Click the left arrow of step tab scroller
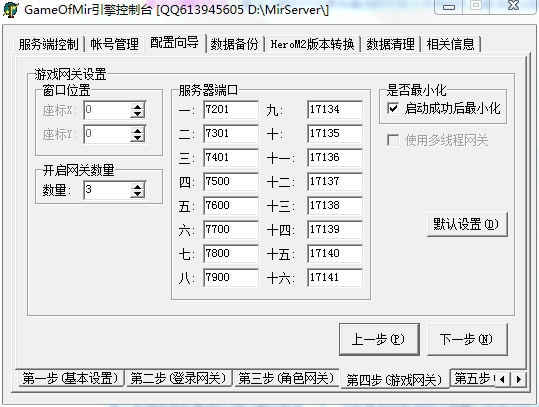 [x=503, y=380]
